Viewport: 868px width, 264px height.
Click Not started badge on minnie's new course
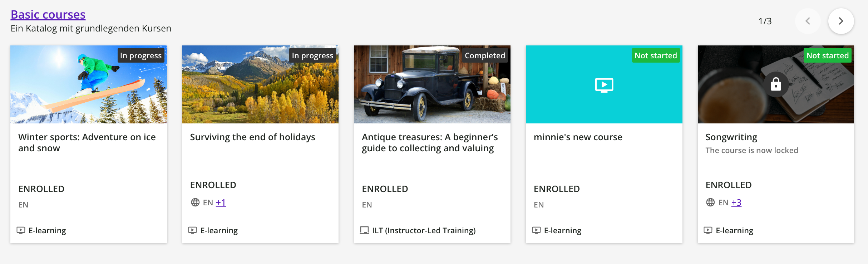(656, 55)
